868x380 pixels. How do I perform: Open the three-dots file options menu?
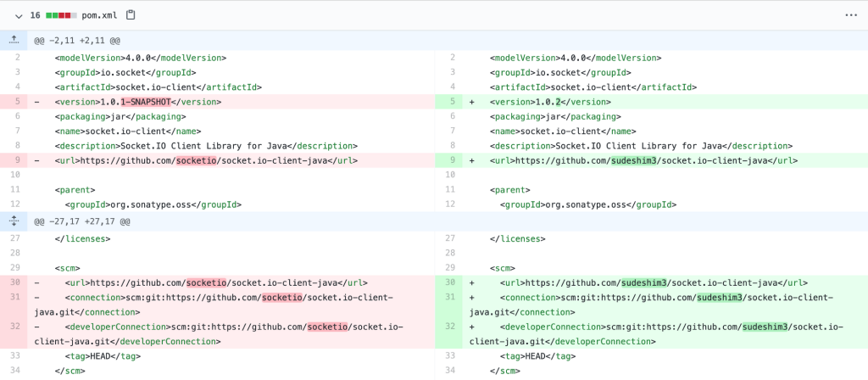[851, 15]
